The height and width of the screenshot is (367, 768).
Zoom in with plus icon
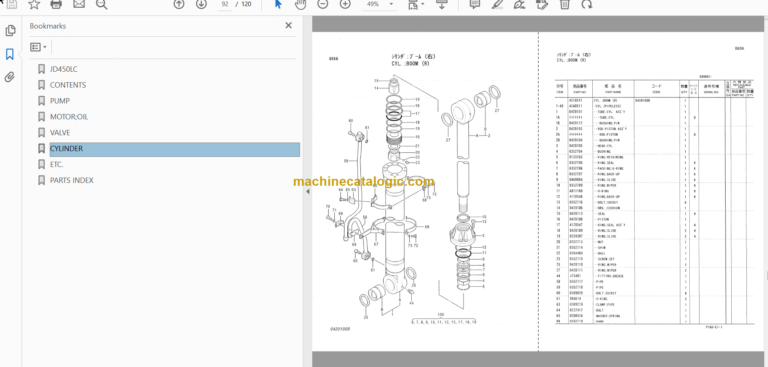tap(345, 4)
